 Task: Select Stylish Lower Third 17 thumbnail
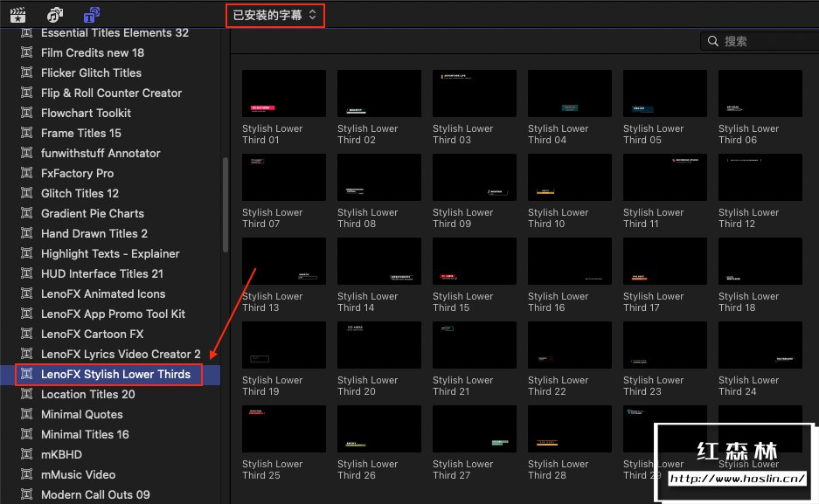(x=665, y=261)
